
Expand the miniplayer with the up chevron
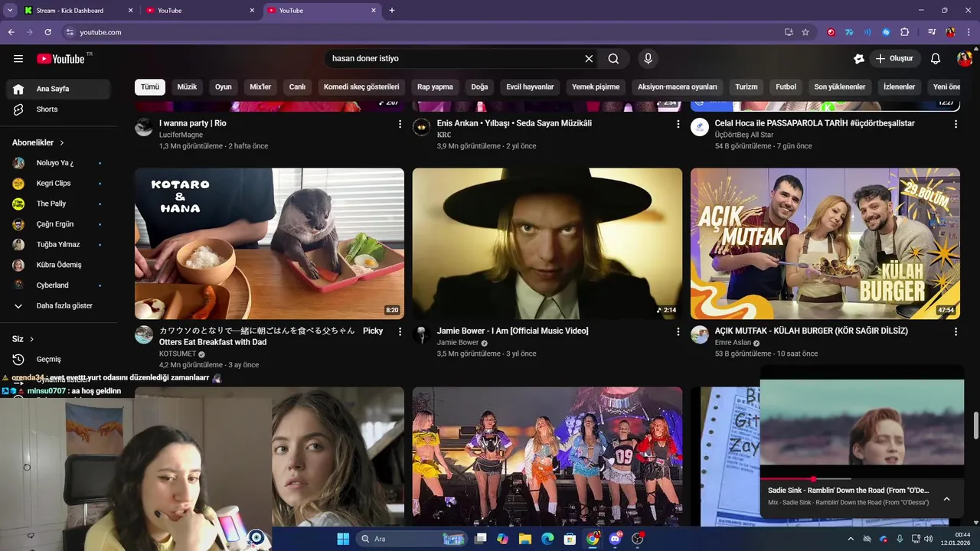tap(946, 499)
